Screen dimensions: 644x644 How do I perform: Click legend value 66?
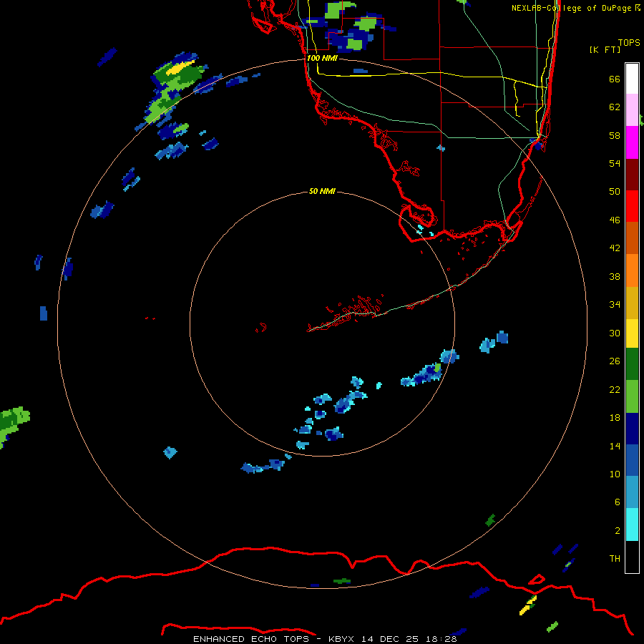(615, 79)
